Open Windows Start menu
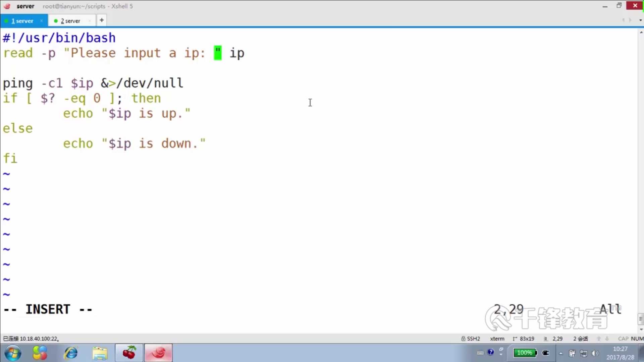The width and height of the screenshot is (644, 362). pos(13,353)
